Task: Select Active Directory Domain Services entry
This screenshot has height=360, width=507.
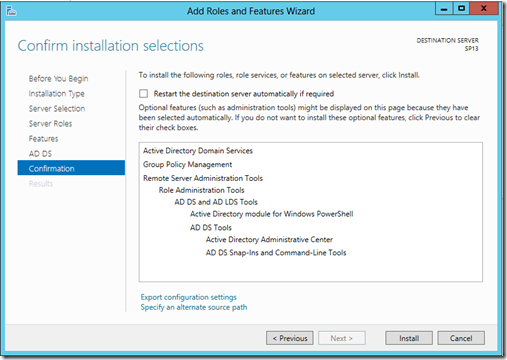Action: click(198, 151)
